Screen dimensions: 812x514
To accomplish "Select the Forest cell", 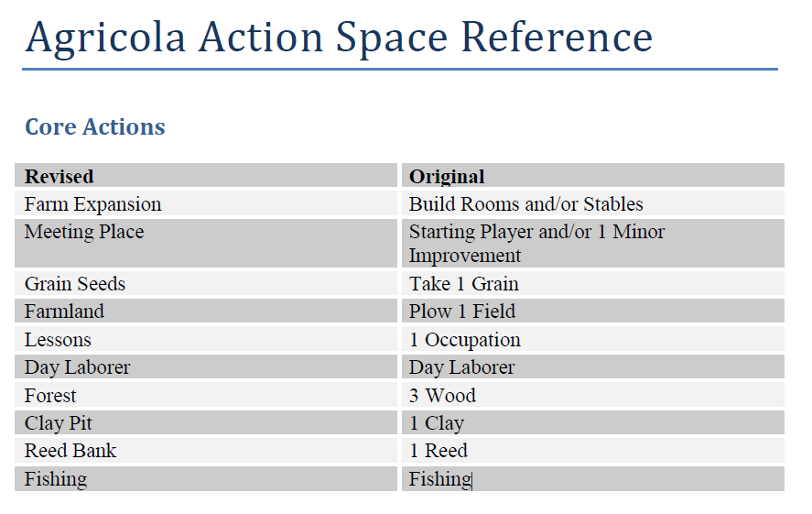I will (x=206, y=395).
